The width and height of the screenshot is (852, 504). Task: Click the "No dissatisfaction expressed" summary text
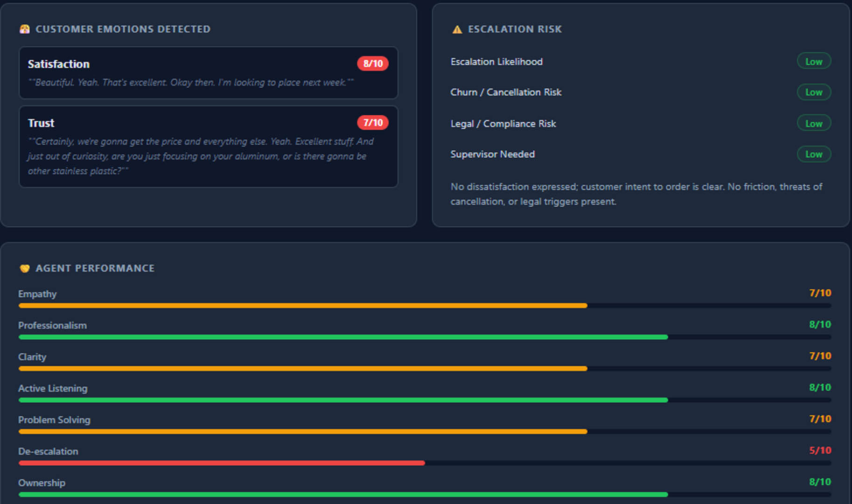[x=636, y=194]
